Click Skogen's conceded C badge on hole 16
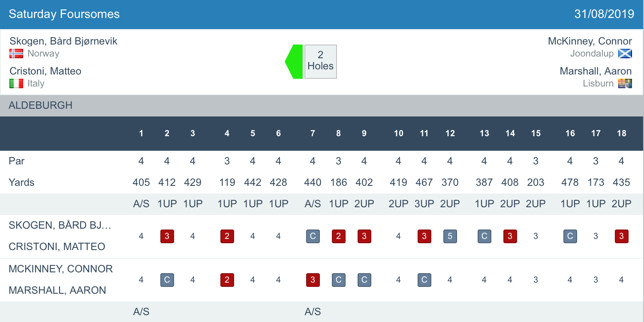 [x=570, y=236]
